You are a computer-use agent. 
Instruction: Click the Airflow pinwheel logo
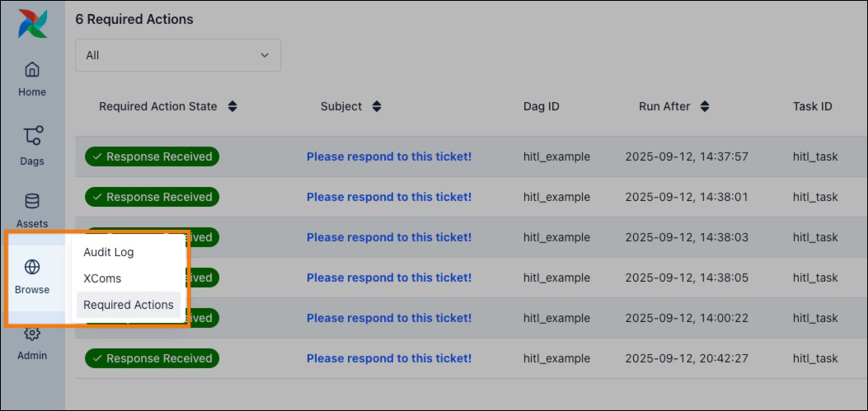32,24
